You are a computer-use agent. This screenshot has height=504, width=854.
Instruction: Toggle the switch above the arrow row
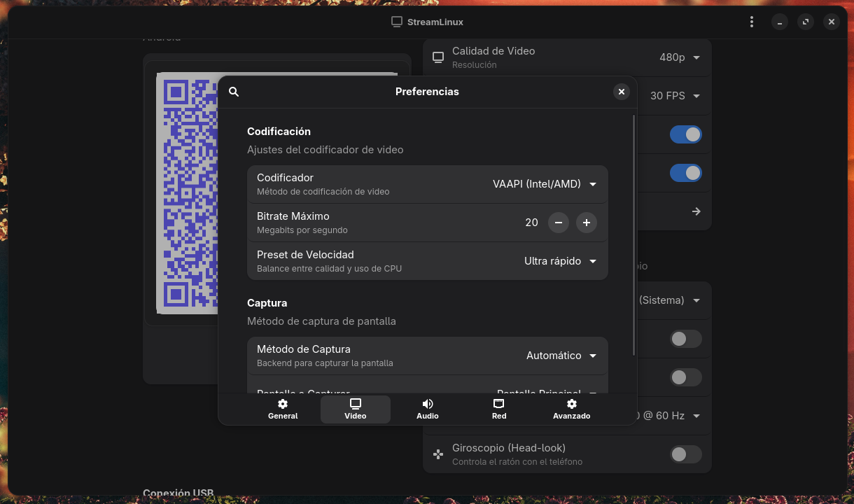click(x=686, y=173)
